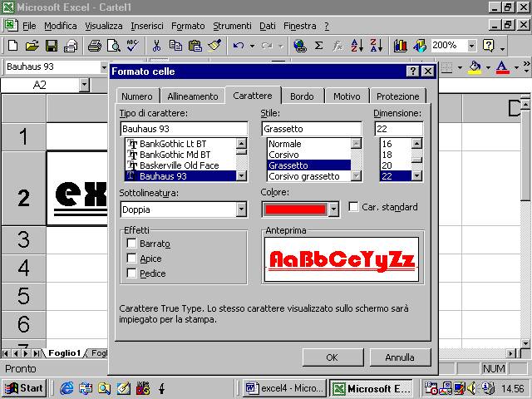Click the Drawing toolbar icon

coord(420,46)
